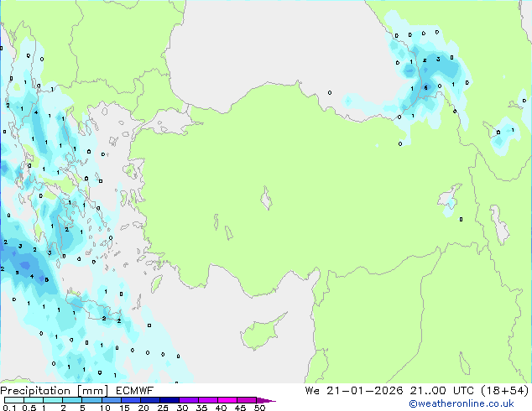Click the 'ECMWF' model label
Viewport: 532px width, 411px height.
(135, 391)
